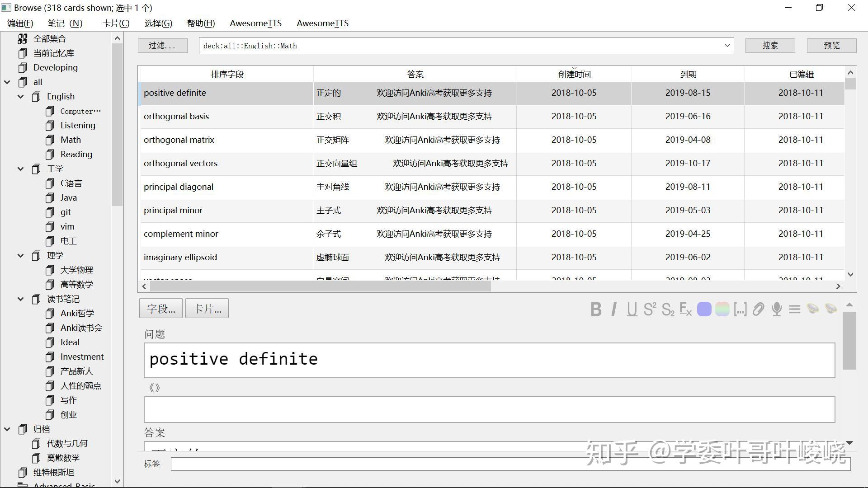This screenshot has width=868, height=488.
Task: Set text color with blue swatch
Action: coord(704,309)
